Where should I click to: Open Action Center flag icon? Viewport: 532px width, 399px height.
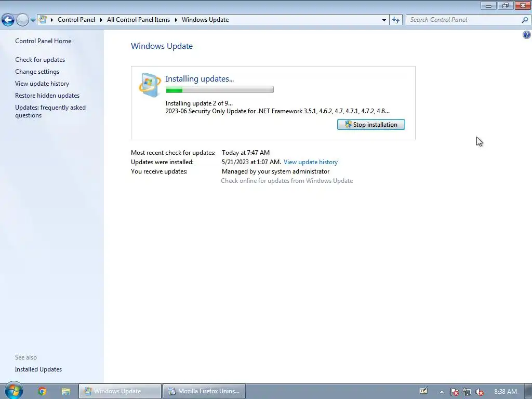click(x=454, y=392)
